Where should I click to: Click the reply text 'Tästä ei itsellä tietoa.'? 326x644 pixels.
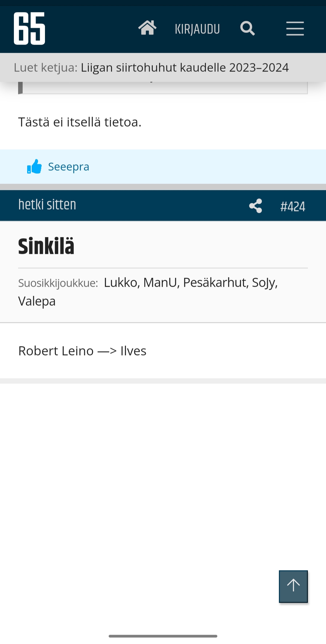point(80,122)
